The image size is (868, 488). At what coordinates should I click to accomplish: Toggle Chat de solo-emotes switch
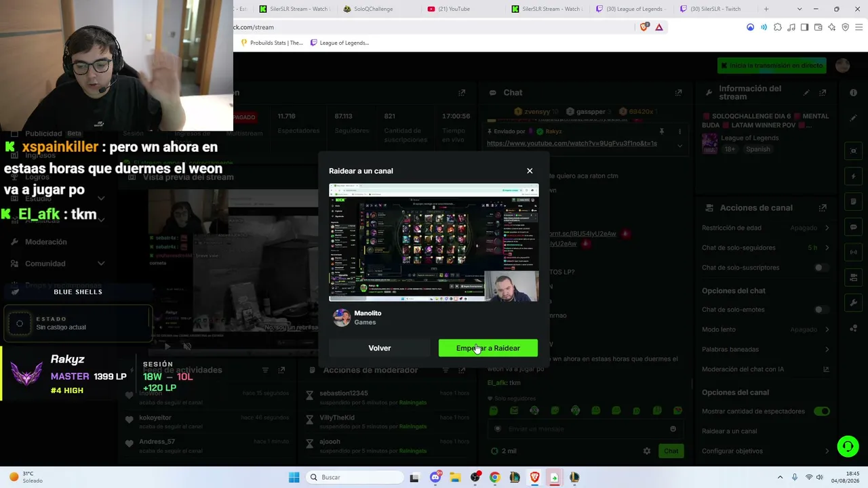pos(821,310)
